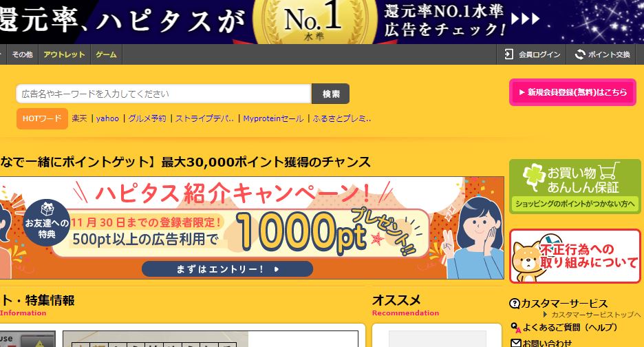The width and height of the screenshot is (644, 347).
Task: Click the FAQ magnifier icon
Action: [x=515, y=328]
